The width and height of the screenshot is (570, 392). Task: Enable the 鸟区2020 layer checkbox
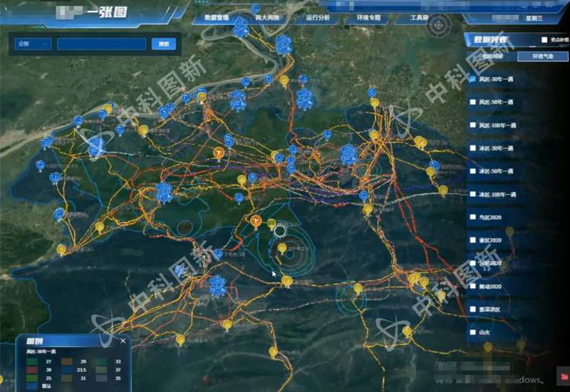[472, 217]
